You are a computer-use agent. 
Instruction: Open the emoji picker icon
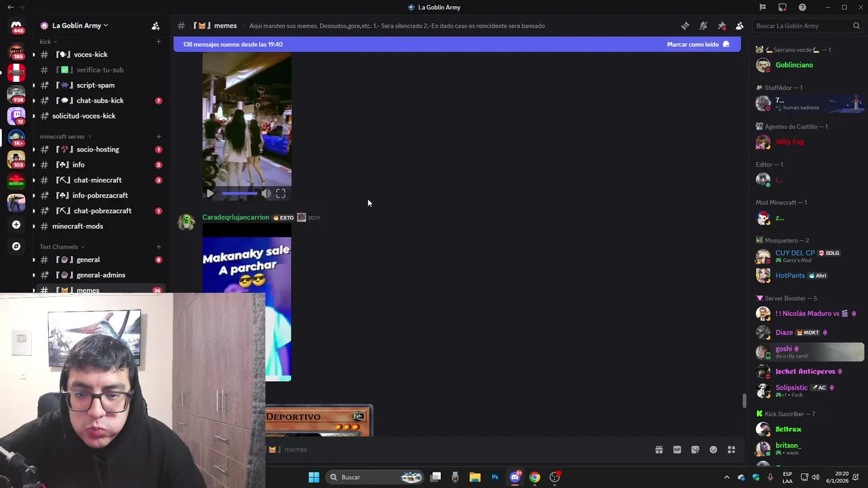713,449
